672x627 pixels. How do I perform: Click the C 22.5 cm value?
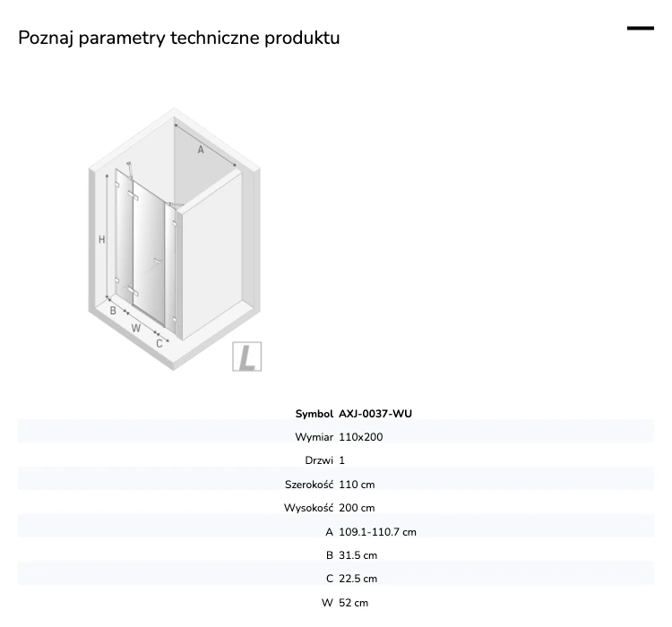[x=358, y=579]
